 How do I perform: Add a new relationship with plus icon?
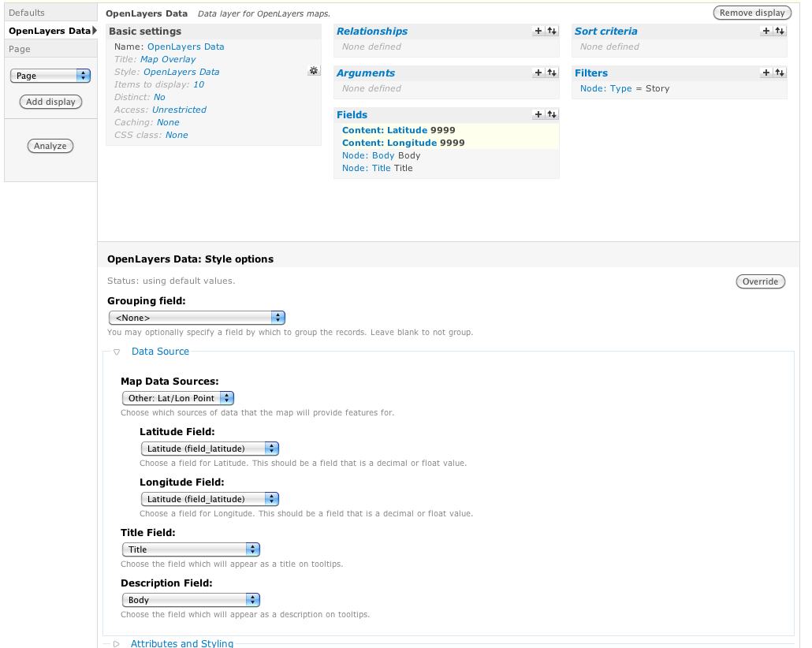[538, 31]
